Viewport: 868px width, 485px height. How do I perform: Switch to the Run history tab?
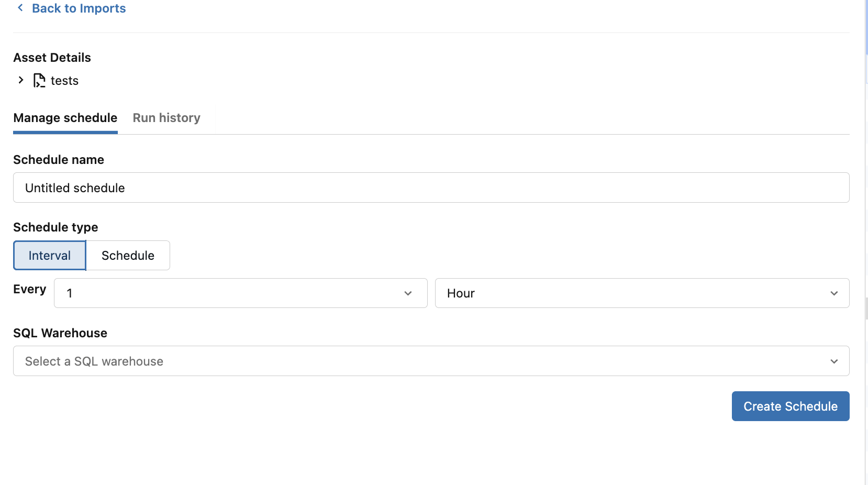(x=166, y=118)
